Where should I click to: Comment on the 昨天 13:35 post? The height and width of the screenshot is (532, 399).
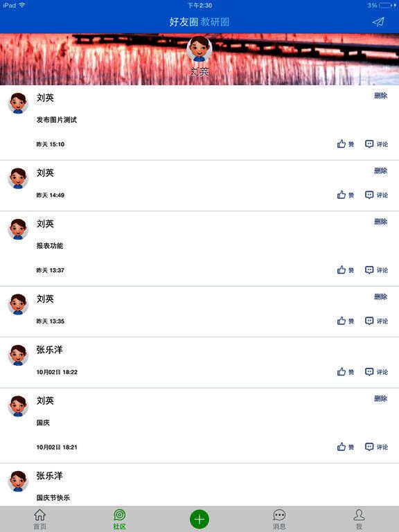click(x=376, y=321)
